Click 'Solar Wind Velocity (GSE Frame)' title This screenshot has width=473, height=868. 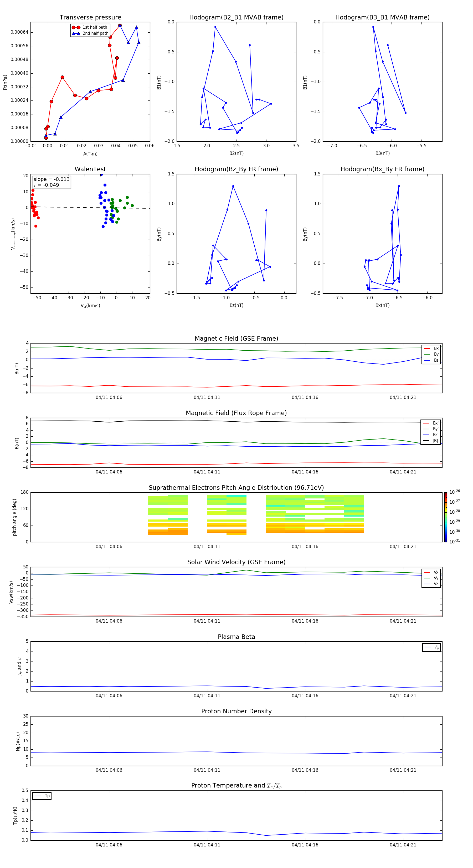coord(236,562)
